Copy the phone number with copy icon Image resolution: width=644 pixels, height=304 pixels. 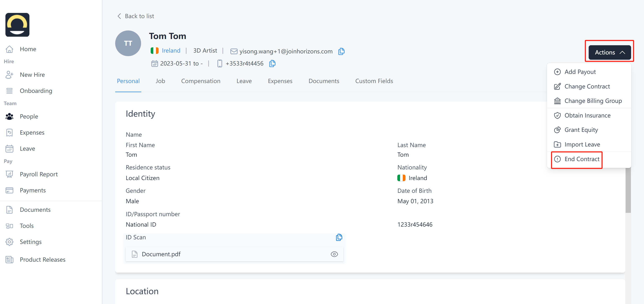tap(272, 63)
